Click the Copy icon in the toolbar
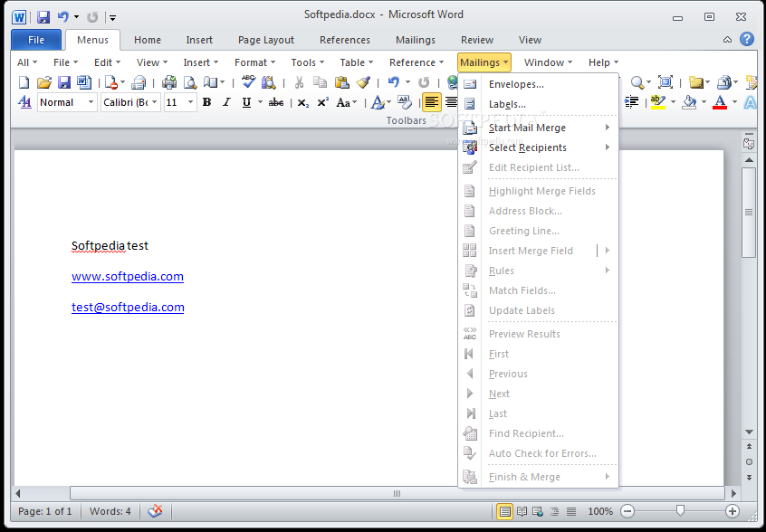The height and width of the screenshot is (532, 766). click(320, 82)
